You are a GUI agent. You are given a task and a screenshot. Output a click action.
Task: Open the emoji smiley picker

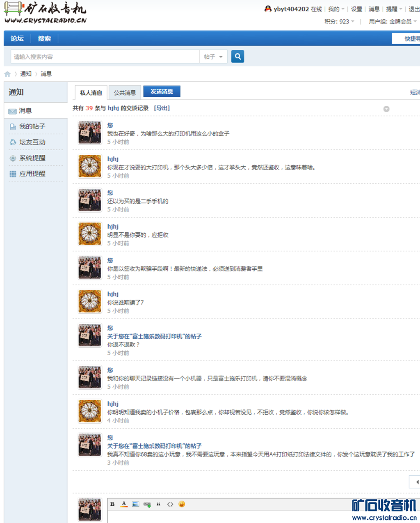click(182, 504)
